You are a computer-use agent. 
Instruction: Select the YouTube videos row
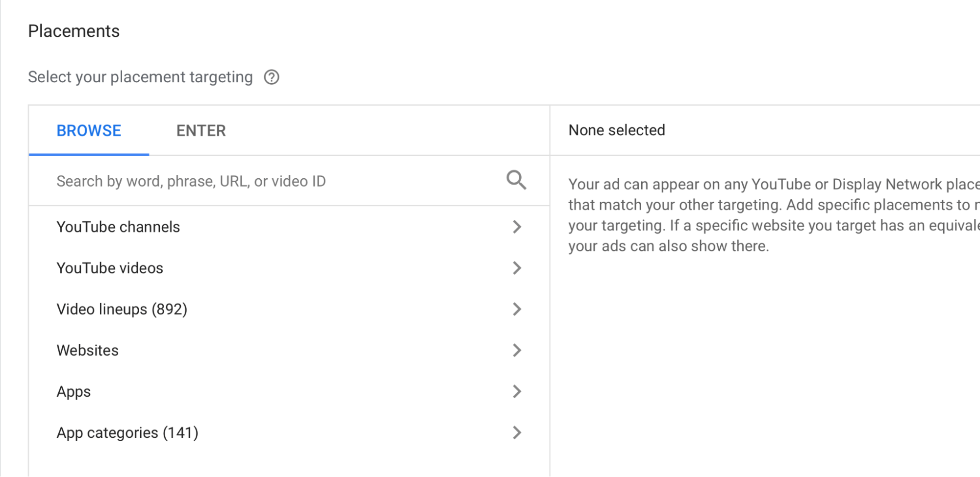click(110, 268)
